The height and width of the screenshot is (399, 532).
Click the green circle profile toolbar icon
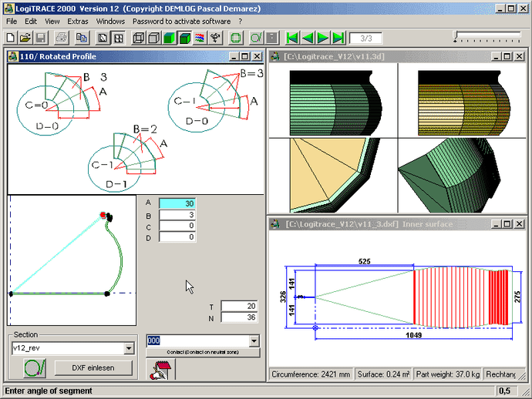click(x=256, y=38)
